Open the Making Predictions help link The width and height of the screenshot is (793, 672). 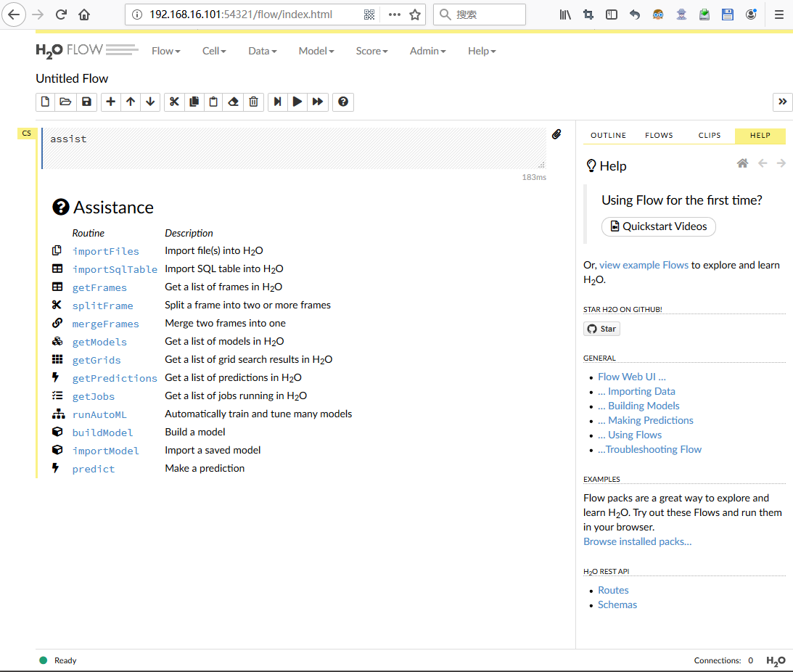click(x=645, y=420)
